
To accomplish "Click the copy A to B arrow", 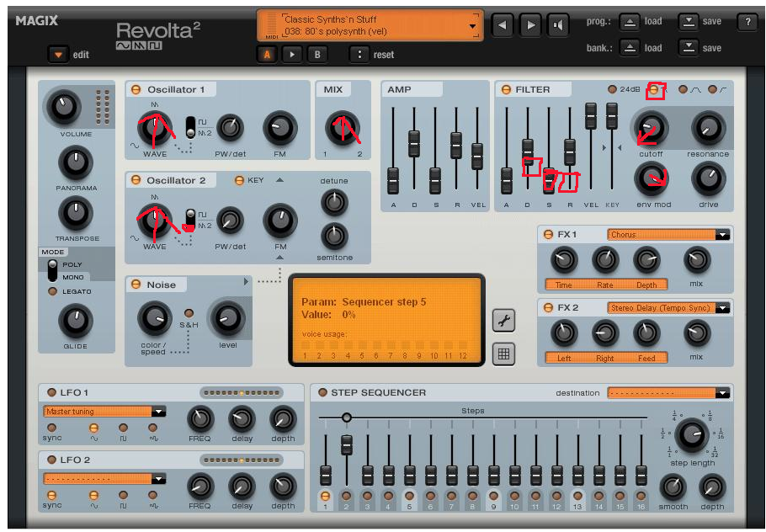I will click(x=292, y=54).
